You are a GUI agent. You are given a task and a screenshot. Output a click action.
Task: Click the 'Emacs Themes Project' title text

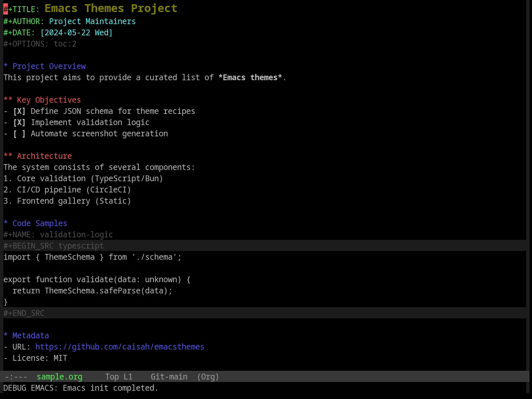111,8
